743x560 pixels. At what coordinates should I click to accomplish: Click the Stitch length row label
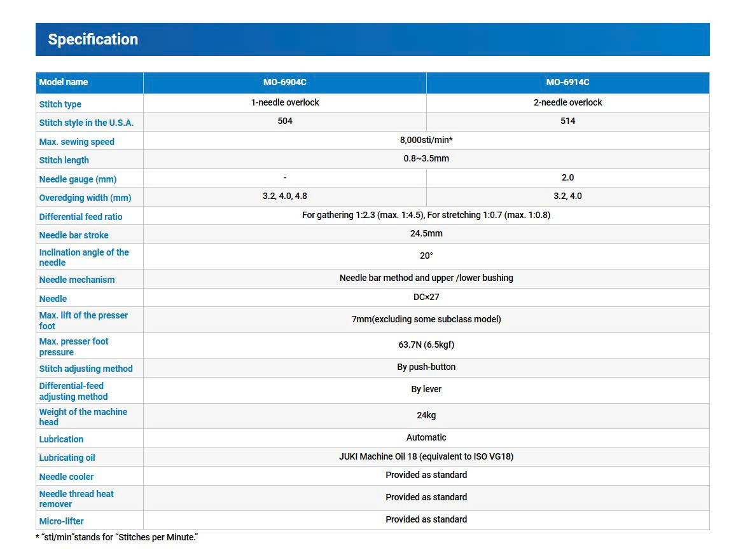(x=64, y=160)
